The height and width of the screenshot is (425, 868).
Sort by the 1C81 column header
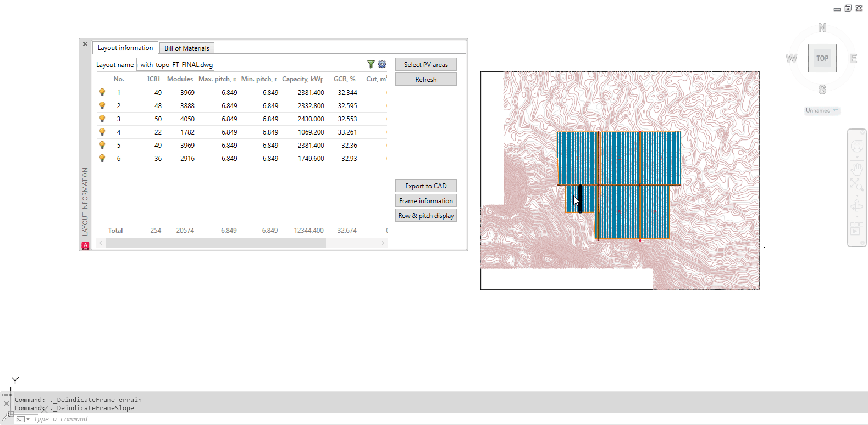(153, 79)
